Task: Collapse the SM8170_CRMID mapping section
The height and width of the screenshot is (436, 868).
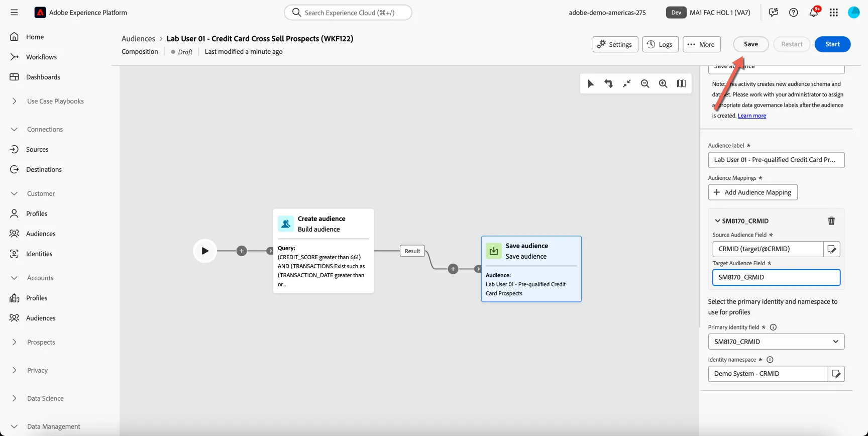Action: (717, 221)
